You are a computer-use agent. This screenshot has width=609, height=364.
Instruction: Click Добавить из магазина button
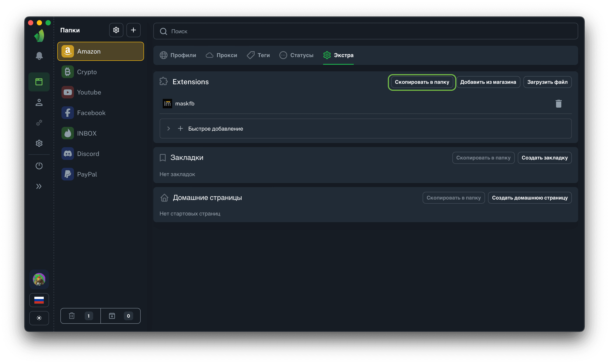point(488,82)
